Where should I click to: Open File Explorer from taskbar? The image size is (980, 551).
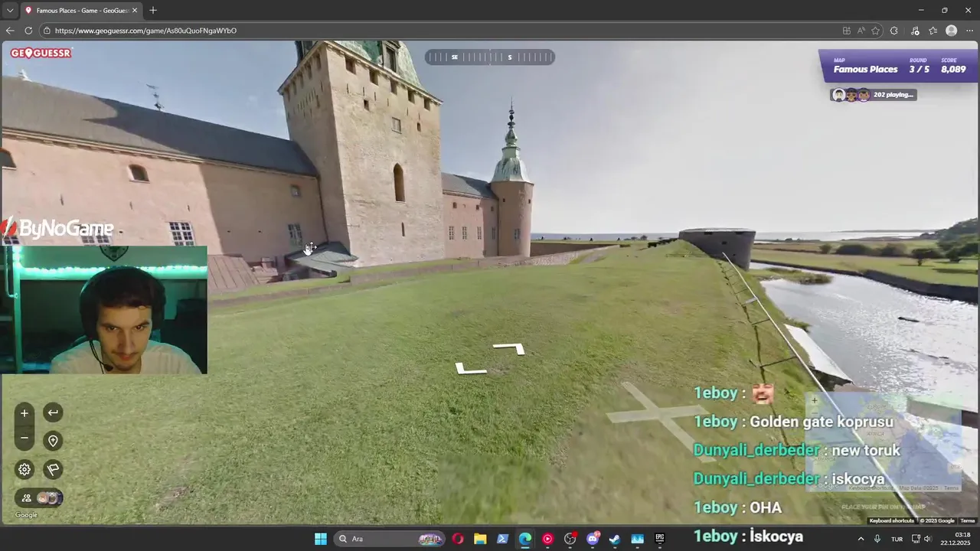click(x=480, y=539)
